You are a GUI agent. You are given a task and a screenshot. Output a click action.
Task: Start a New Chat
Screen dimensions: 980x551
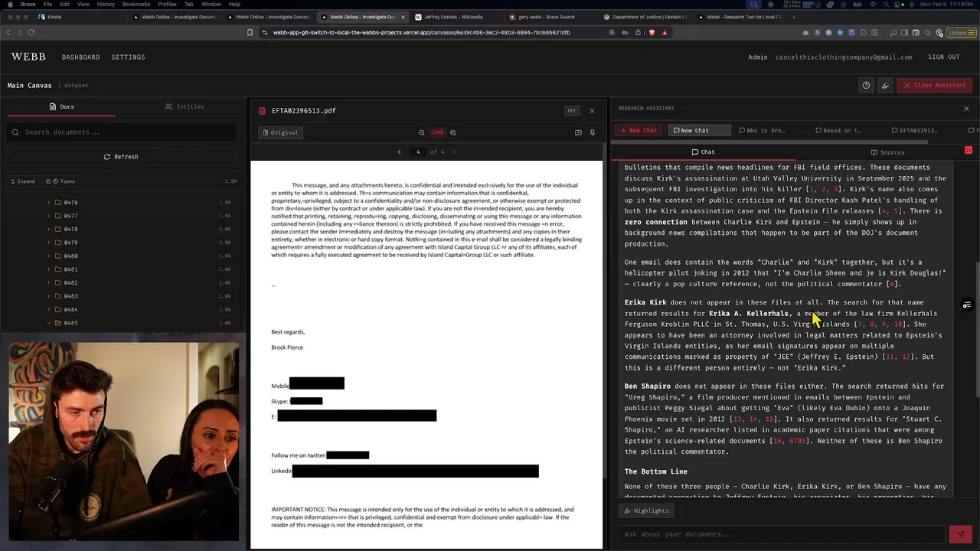pyautogui.click(x=639, y=130)
